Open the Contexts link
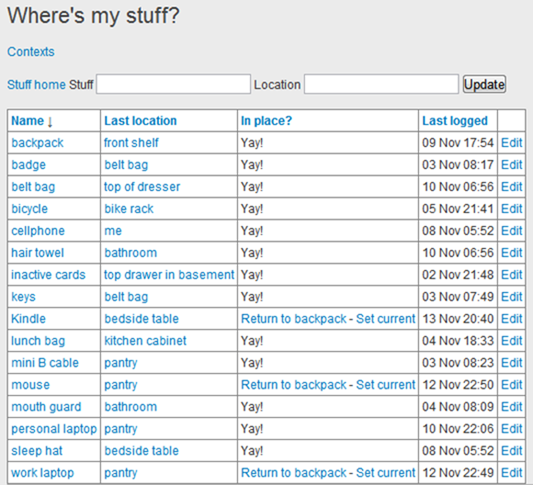Image resolution: width=533 pixels, height=485 pixels. pos(31,52)
